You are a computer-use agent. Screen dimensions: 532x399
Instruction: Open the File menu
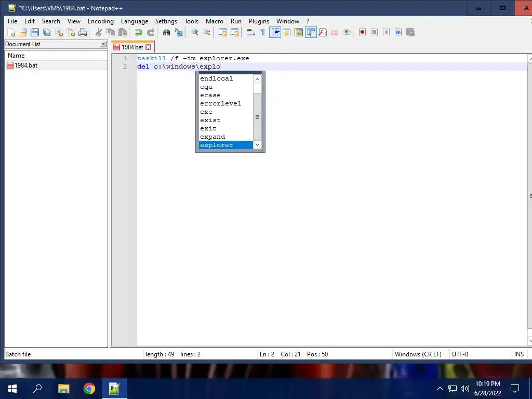(12, 21)
